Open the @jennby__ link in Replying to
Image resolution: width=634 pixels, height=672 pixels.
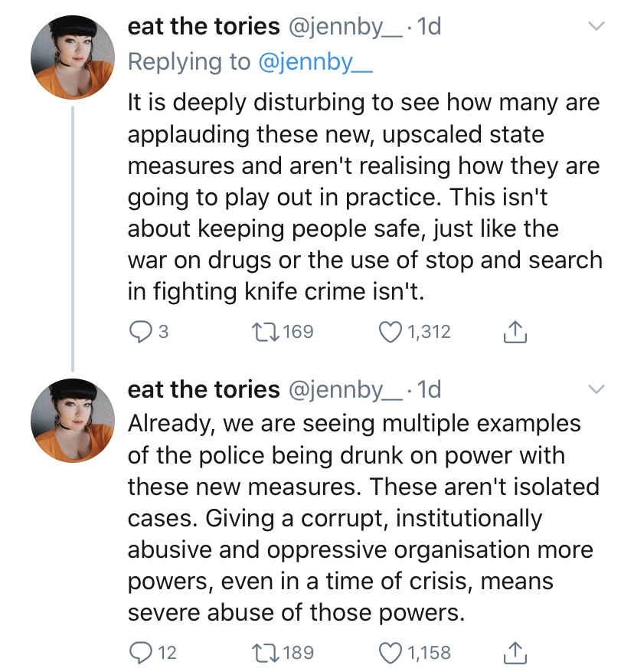click(315, 62)
